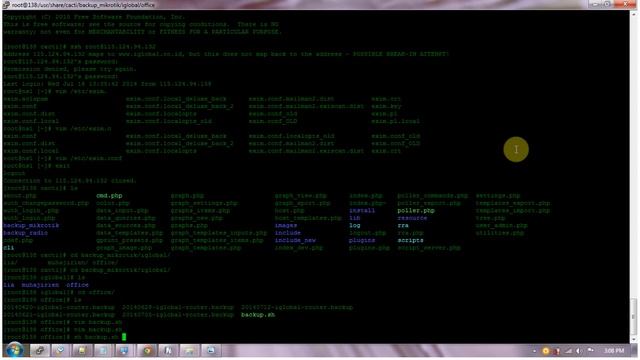Viewport: 640px width, 360px height.
Task: Click the green terminal cursor block
Action: click(x=124, y=337)
